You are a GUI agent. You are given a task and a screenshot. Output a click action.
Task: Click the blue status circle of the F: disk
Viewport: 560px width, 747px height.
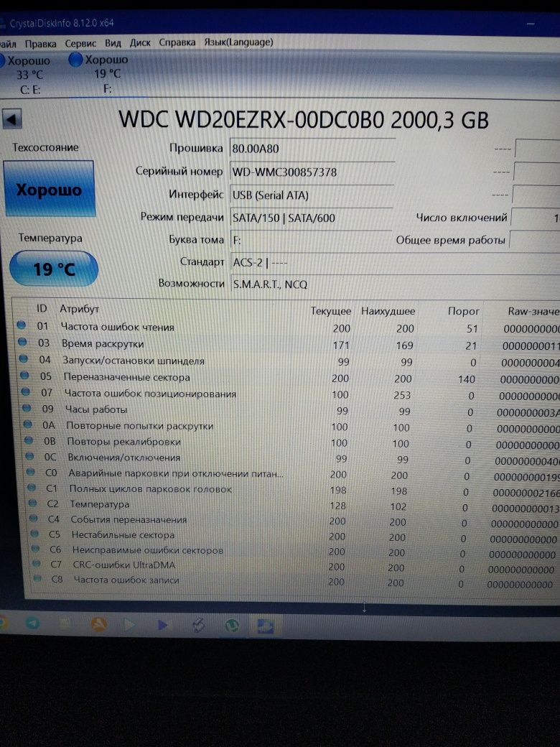pos(75,60)
